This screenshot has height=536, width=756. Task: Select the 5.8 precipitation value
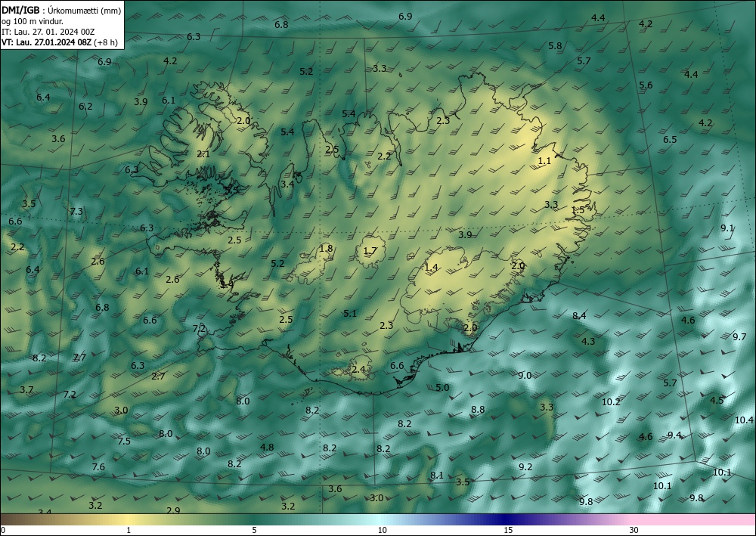[x=555, y=46]
